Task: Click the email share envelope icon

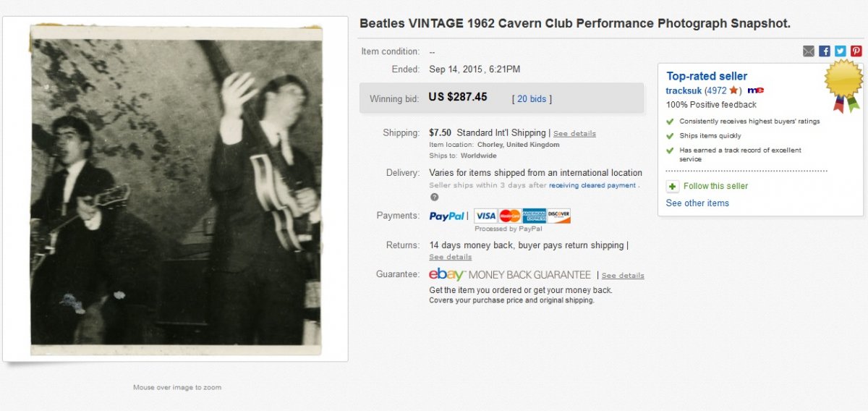Action: tap(809, 51)
